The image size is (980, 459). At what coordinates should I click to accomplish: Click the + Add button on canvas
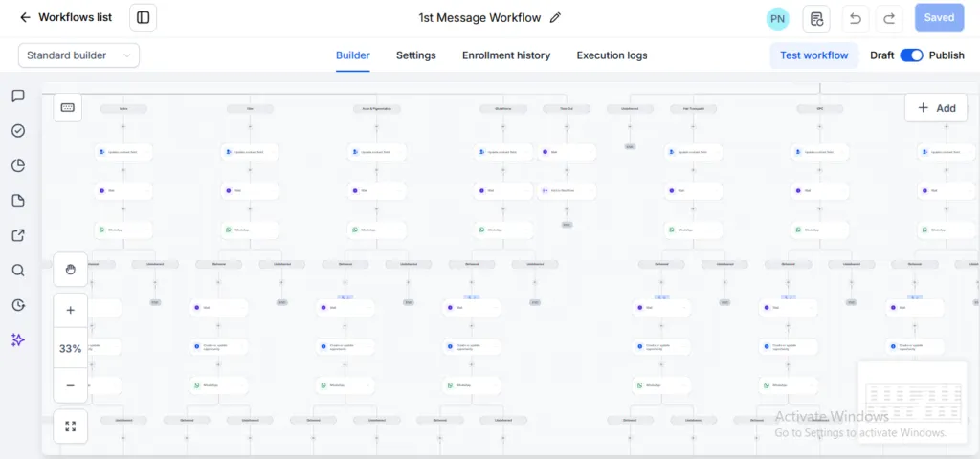pos(936,107)
